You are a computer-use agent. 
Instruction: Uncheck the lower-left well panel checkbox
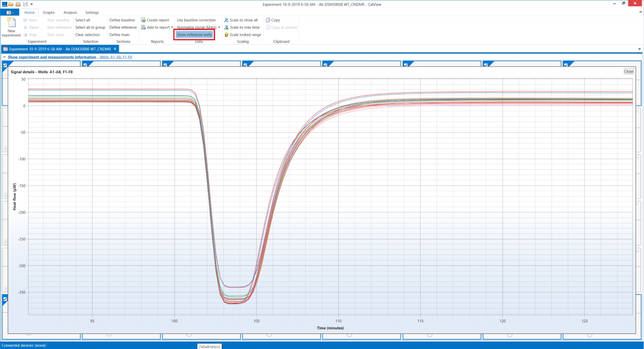pos(5,299)
